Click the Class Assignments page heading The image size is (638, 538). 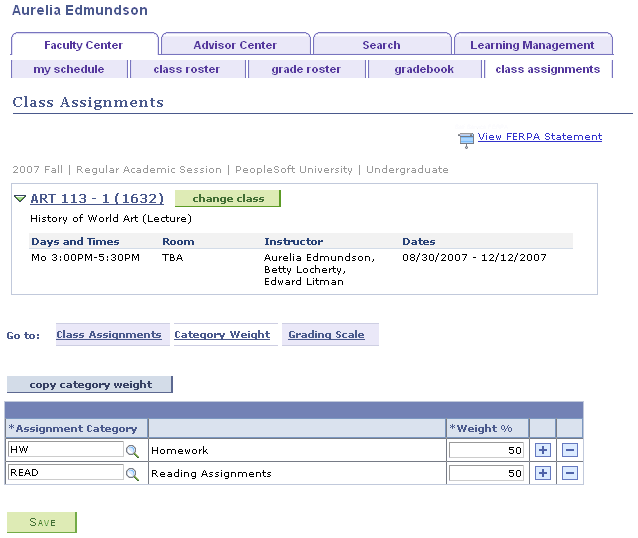[x=88, y=102]
